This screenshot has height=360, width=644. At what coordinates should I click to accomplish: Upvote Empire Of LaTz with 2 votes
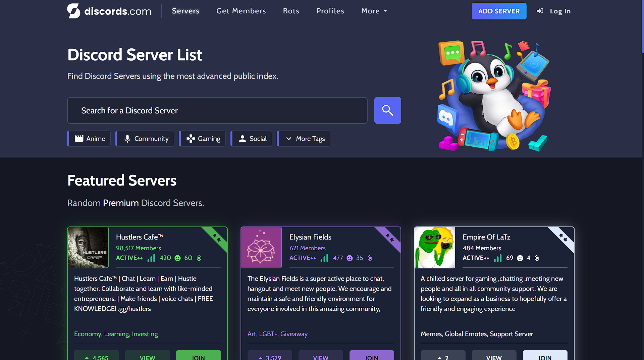(x=443, y=356)
